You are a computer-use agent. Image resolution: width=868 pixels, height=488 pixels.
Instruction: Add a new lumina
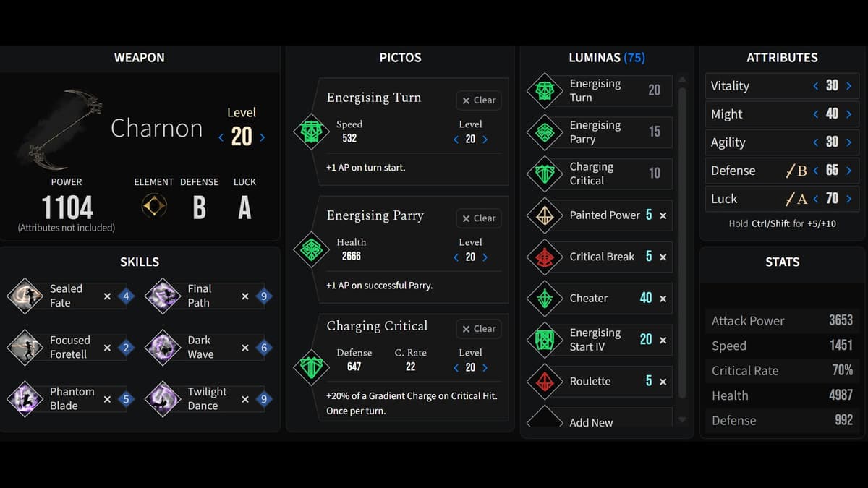tap(591, 422)
